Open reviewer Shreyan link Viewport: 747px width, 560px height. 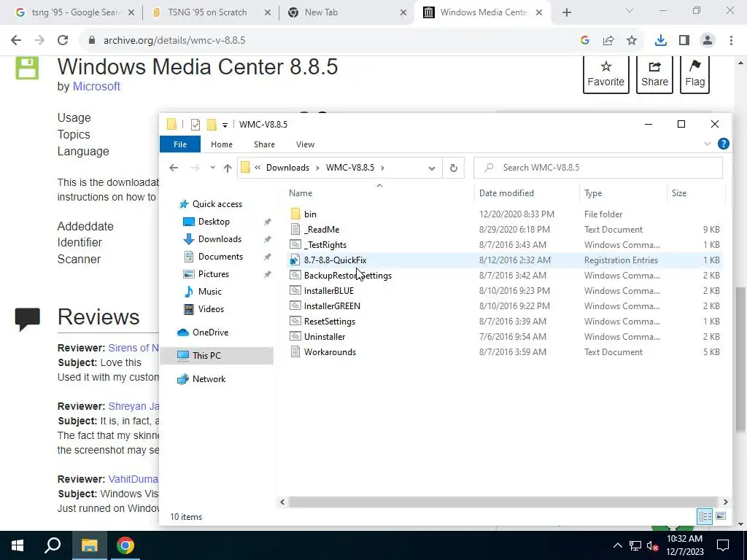tap(133, 406)
